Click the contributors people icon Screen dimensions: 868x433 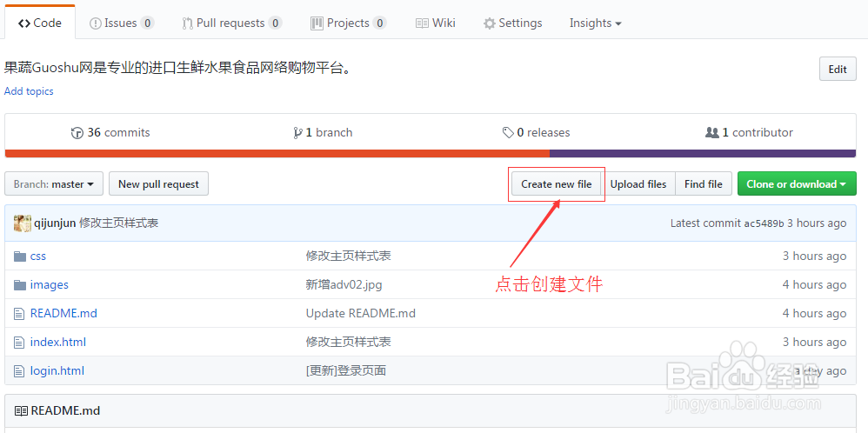point(712,133)
